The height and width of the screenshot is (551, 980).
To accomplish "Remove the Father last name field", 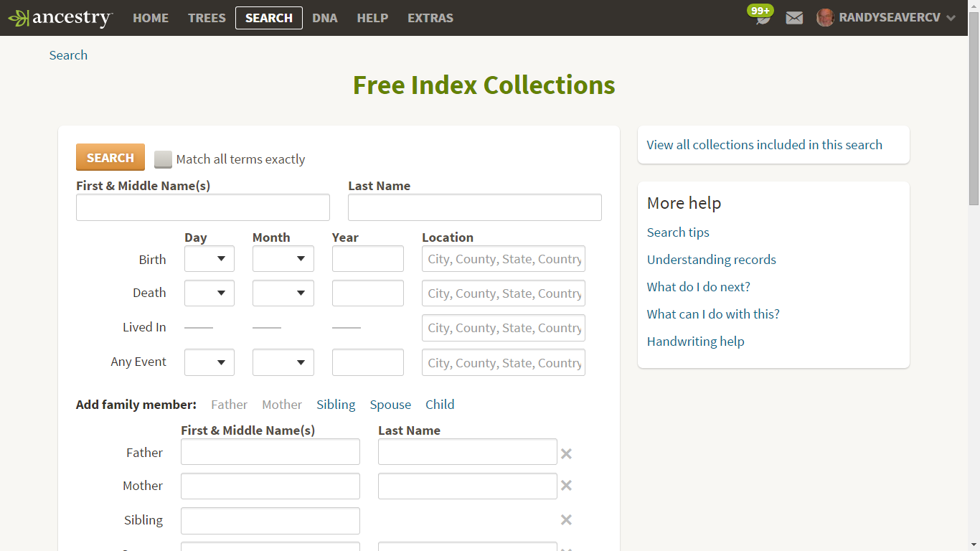I will 566,453.
